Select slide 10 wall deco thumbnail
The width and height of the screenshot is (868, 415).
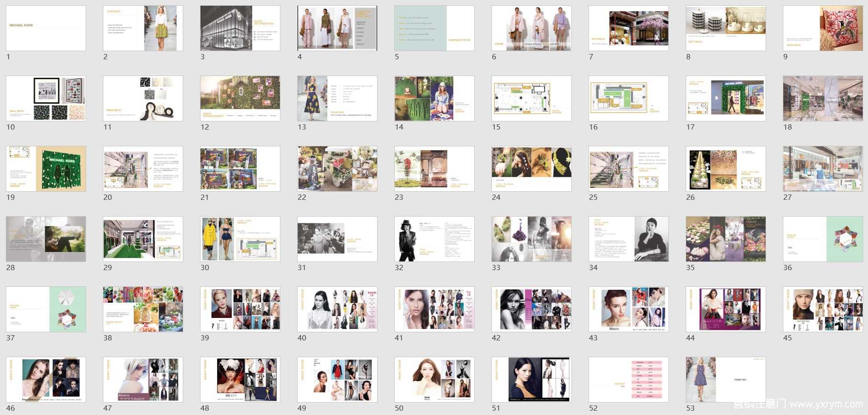(46, 98)
